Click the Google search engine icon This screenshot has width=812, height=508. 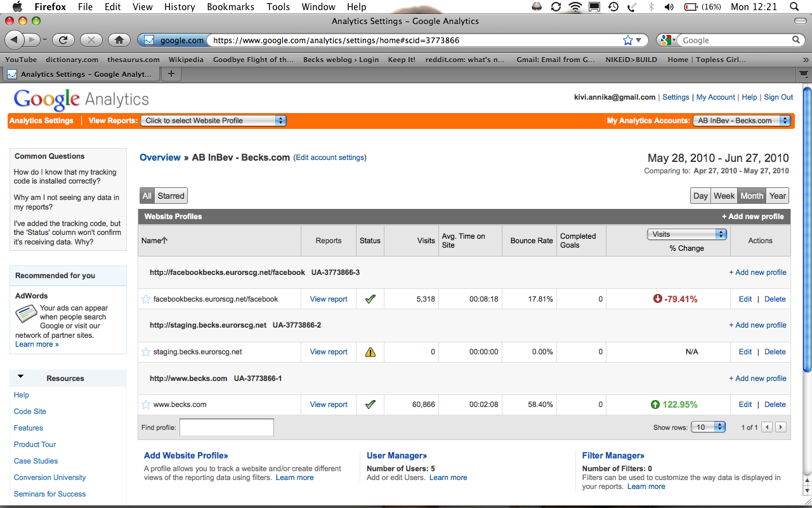665,40
